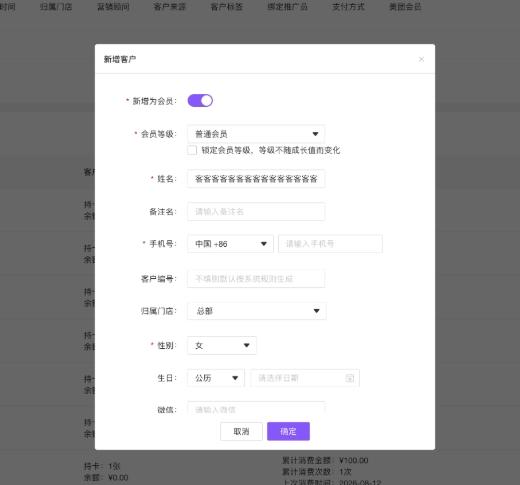
Task: Click the 手机号 number input field
Action: click(x=330, y=244)
